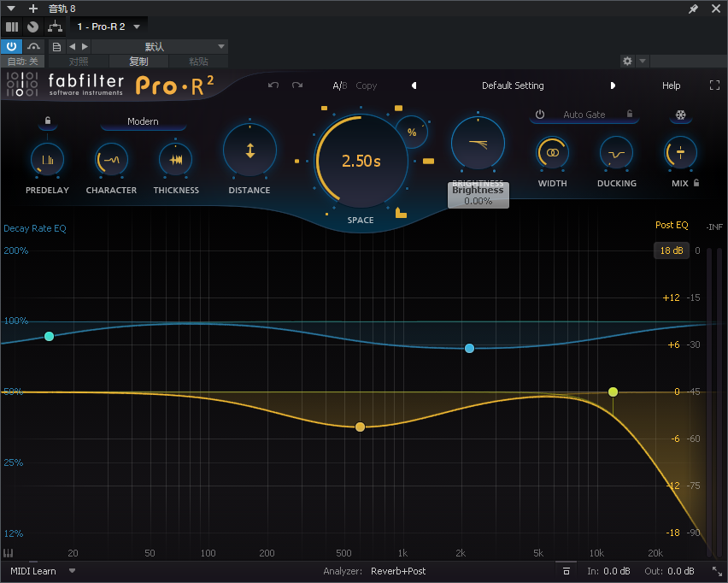The width and height of the screenshot is (728, 583).
Task: Toggle plugin bypass power button
Action: coord(12,46)
